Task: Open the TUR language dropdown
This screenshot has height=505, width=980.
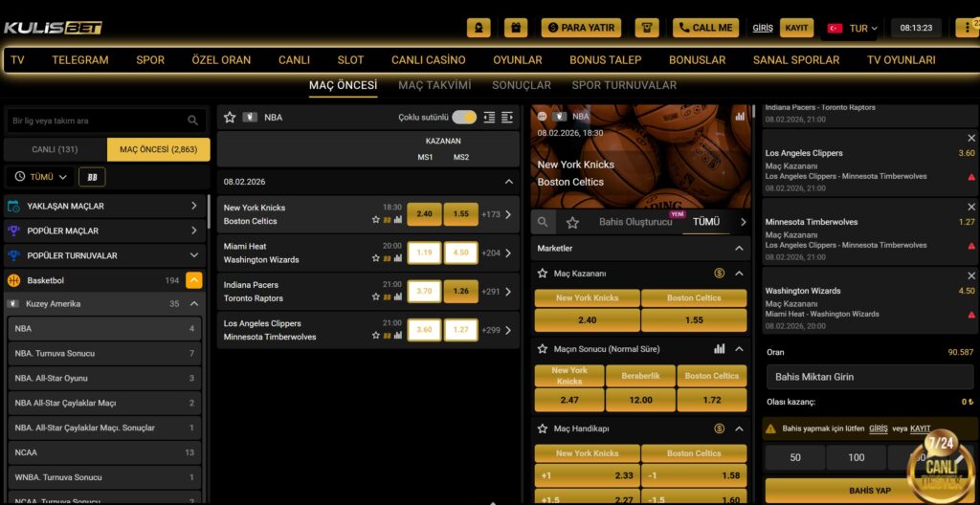Action: (x=852, y=28)
